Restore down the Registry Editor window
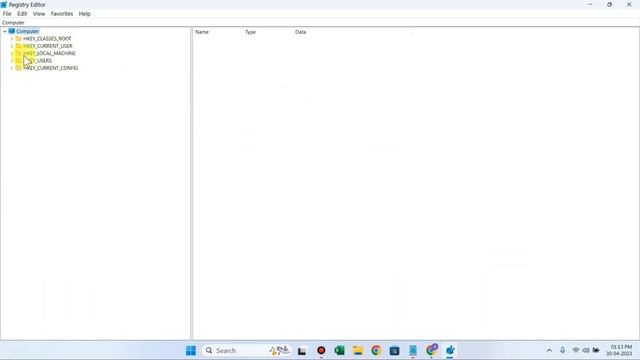This screenshot has height=360, width=640. pyautogui.click(x=609, y=4)
